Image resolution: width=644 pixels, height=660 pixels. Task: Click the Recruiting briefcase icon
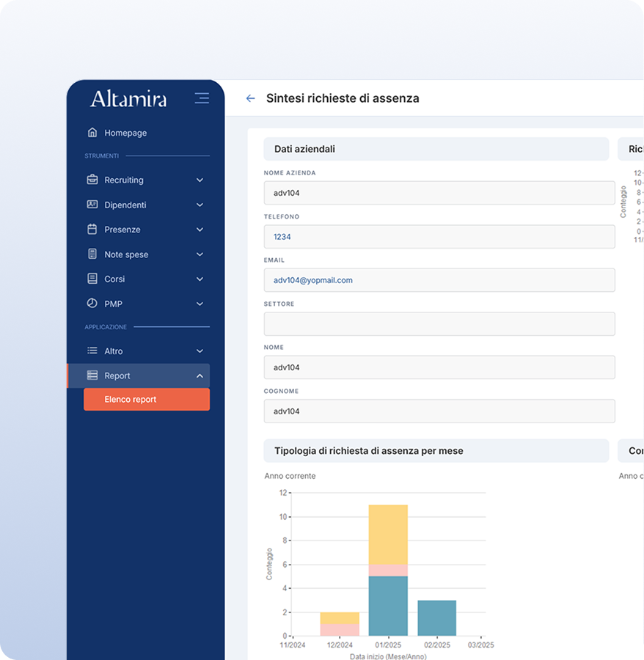tap(92, 180)
